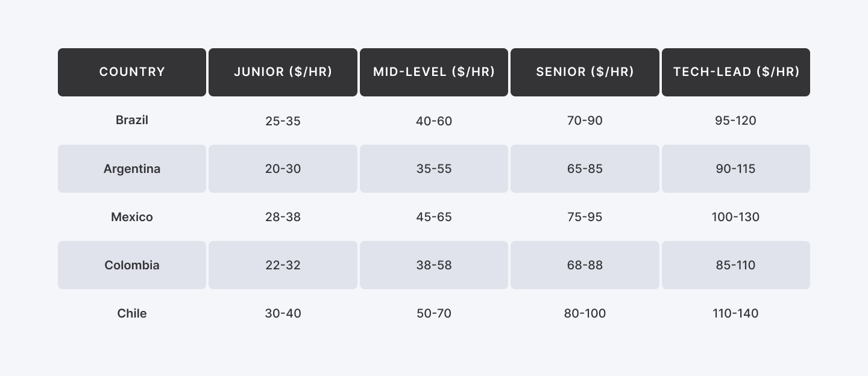Select the SENIOR ($/HR) column header

point(585,72)
